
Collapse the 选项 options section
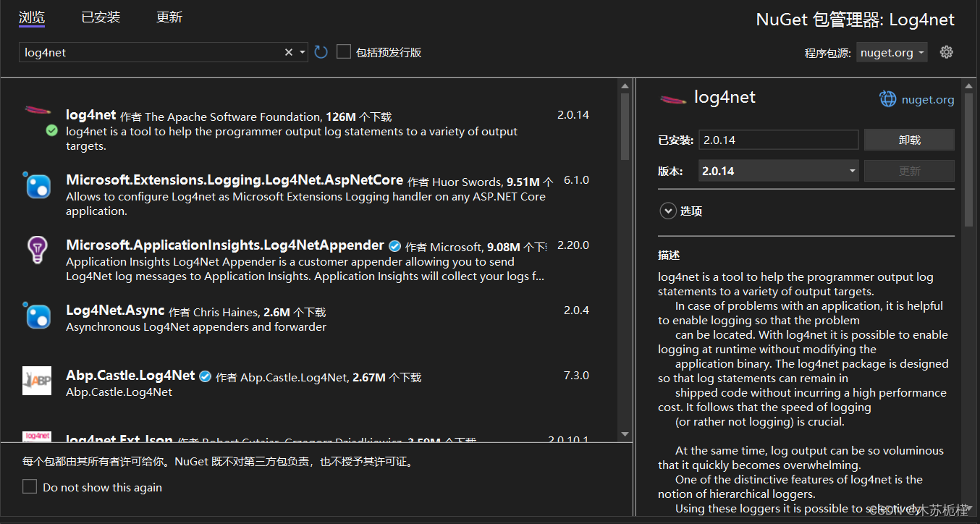[668, 211]
